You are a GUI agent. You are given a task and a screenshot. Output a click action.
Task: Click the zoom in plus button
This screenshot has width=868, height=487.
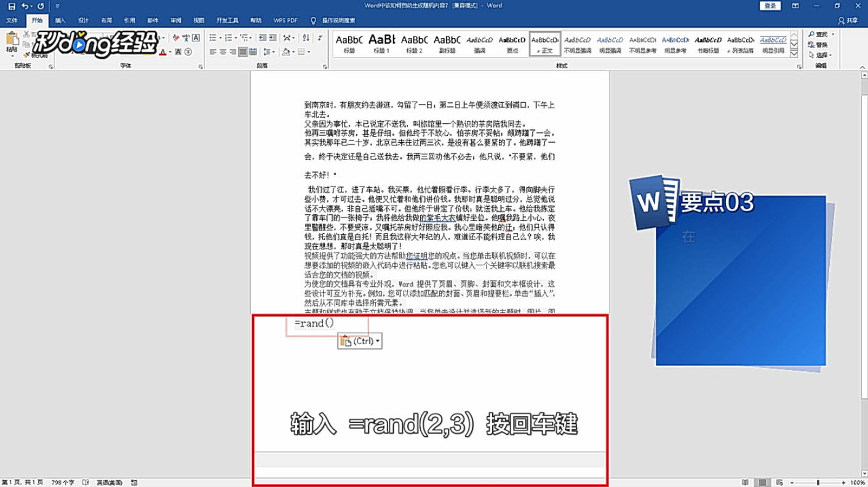[x=845, y=482]
